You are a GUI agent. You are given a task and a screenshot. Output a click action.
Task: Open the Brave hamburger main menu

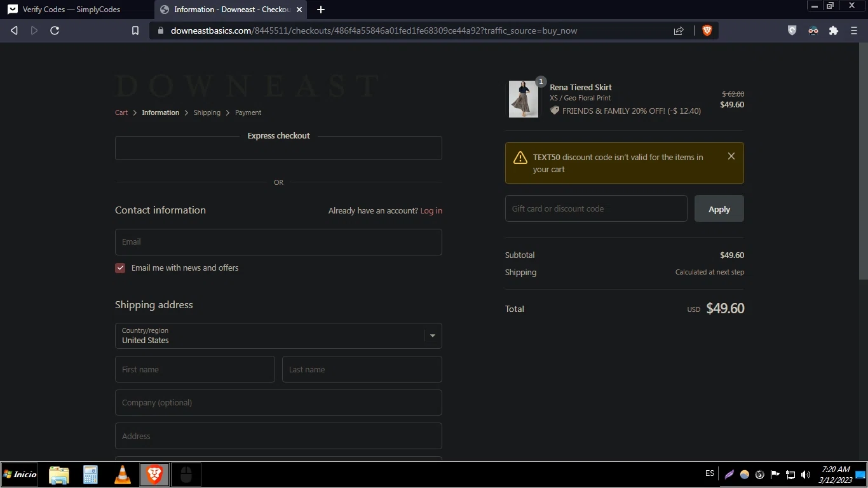coord(854,30)
